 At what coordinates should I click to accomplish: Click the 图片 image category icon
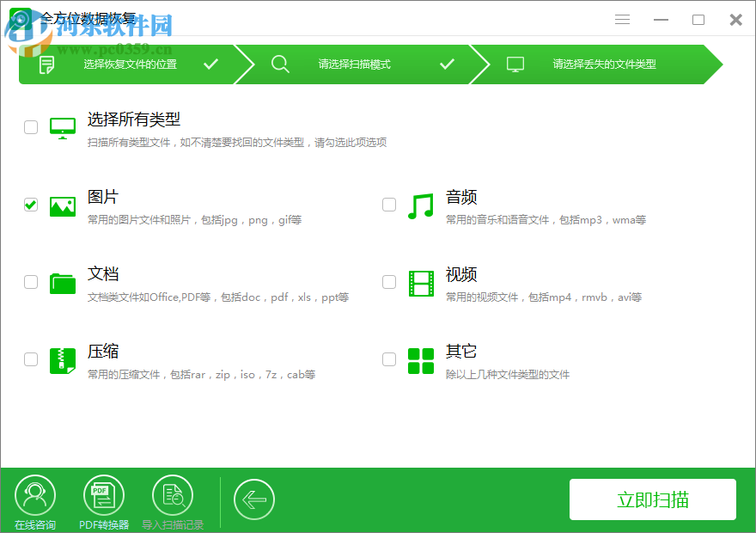click(x=62, y=206)
